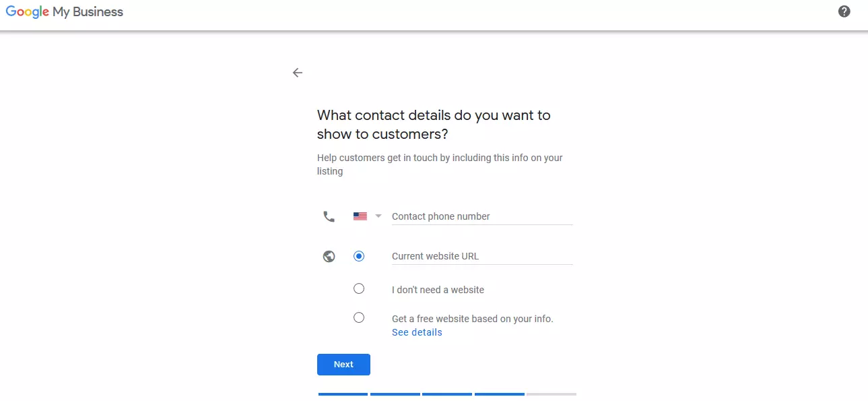Click the phone handset icon
Image resolution: width=868 pixels, height=401 pixels.
pos(329,216)
